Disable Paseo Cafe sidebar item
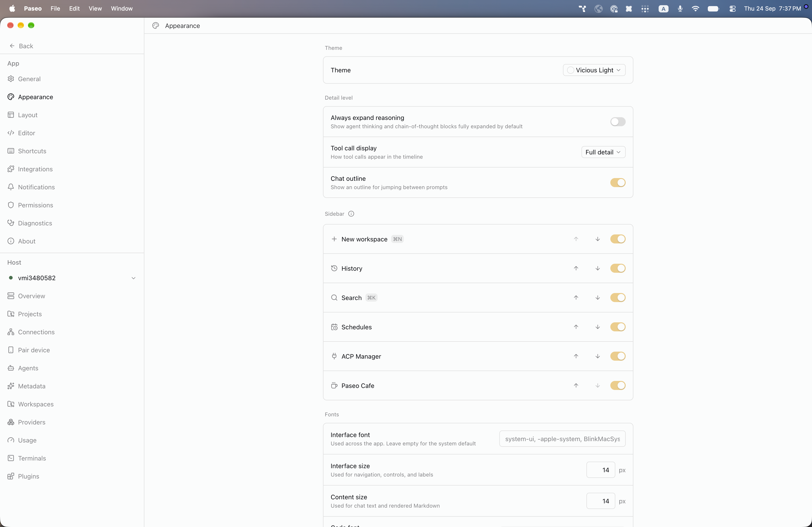Image resolution: width=812 pixels, height=527 pixels. pyautogui.click(x=618, y=385)
